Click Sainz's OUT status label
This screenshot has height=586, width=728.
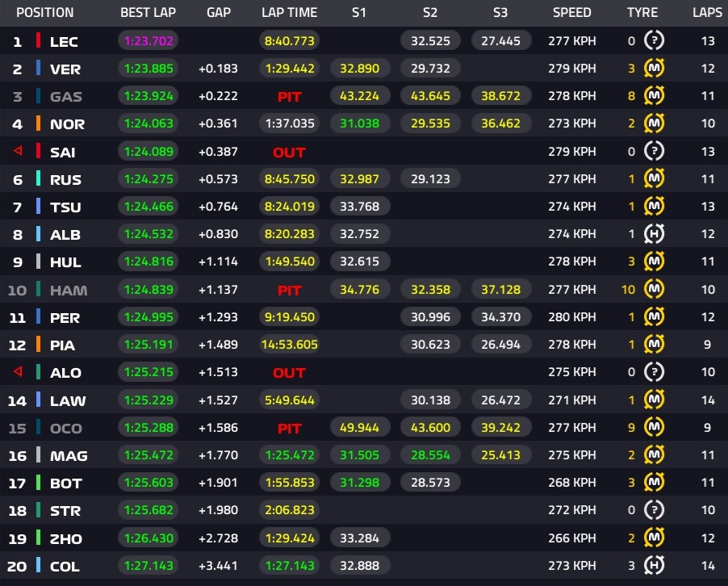pyautogui.click(x=289, y=153)
